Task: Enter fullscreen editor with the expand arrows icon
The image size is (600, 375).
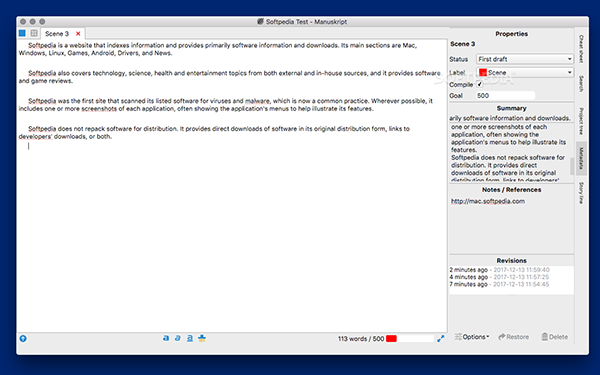Action: click(441, 339)
